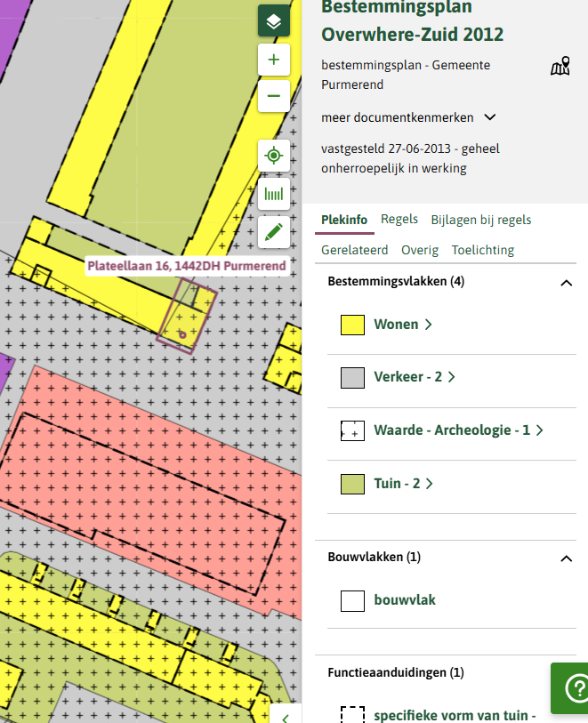Activate the pencil draw tool
Image resolution: width=588 pixels, height=723 pixels.
pos(274,232)
